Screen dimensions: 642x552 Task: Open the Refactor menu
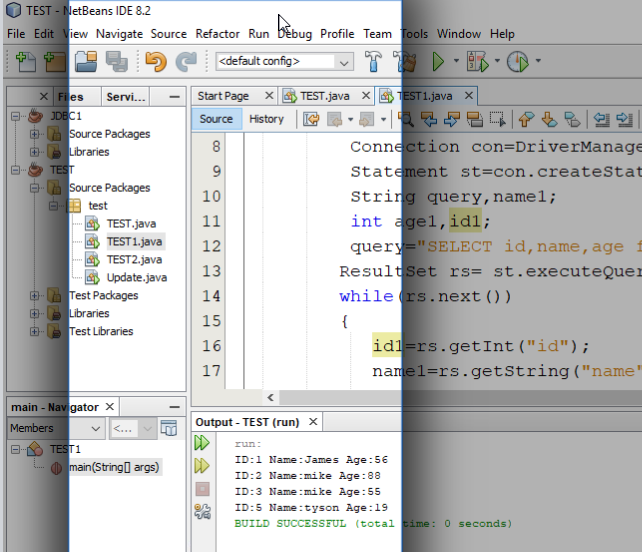[217, 34]
